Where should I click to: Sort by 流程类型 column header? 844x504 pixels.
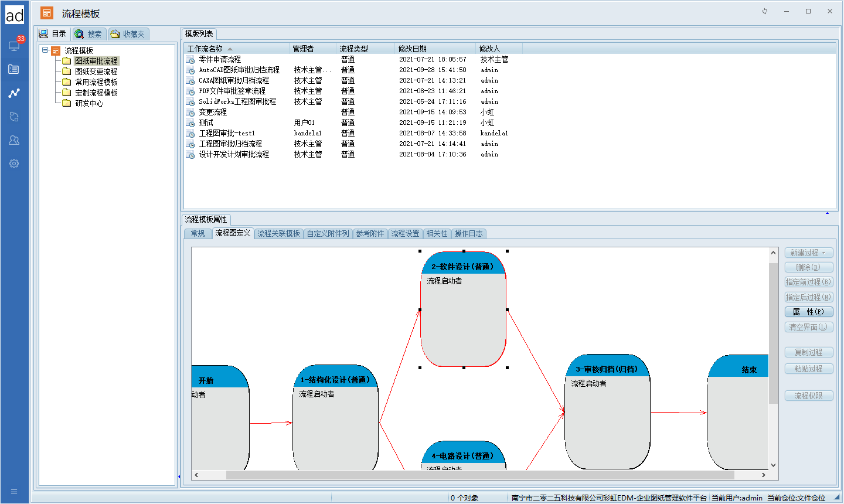(366, 49)
